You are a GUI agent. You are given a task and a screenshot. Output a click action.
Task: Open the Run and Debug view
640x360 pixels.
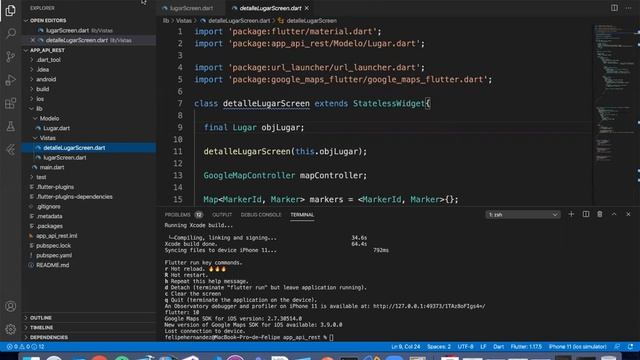coord(11,80)
